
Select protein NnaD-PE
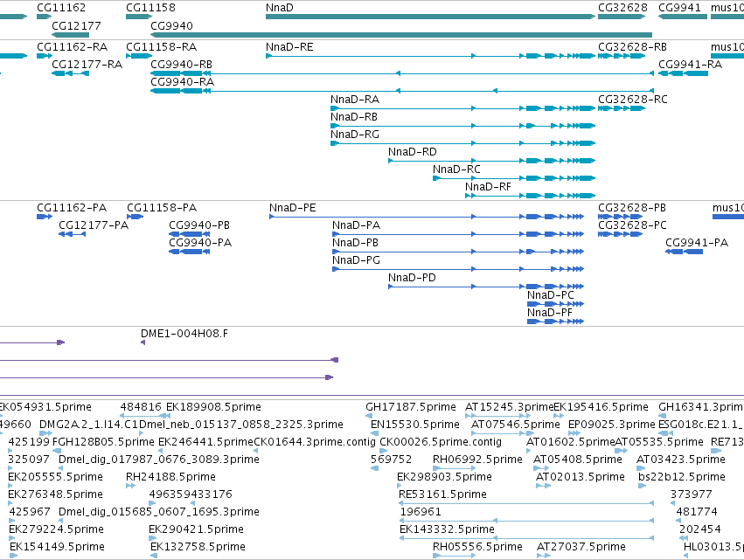[427, 217]
